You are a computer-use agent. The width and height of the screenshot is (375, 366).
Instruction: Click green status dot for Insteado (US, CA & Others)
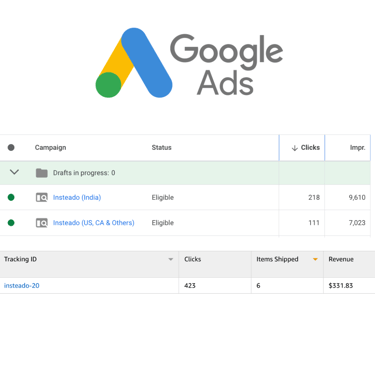tap(11, 223)
